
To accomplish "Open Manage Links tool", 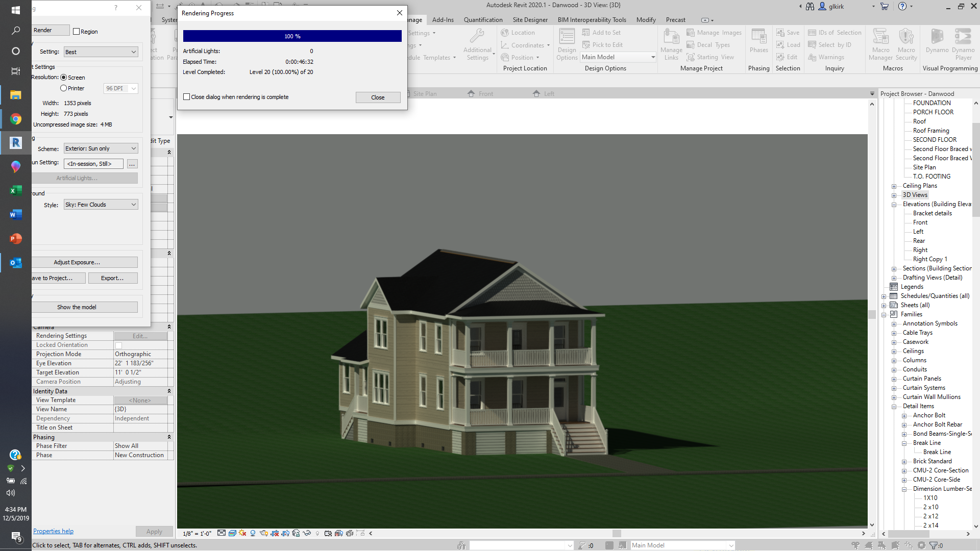I will tap(671, 45).
